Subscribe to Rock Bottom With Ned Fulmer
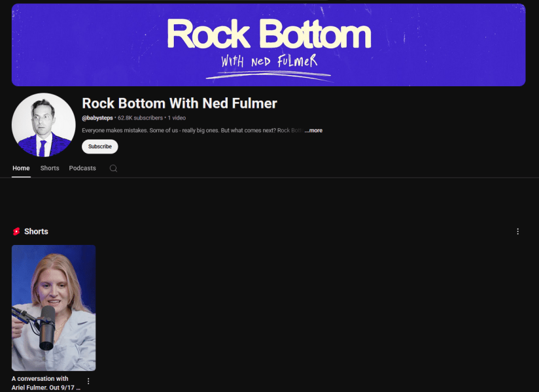This screenshot has height=392, width=539. 99,146
